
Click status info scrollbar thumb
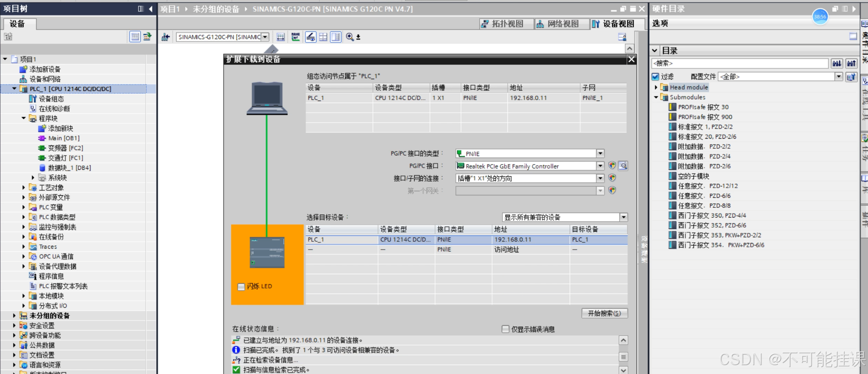coord(624,357)
